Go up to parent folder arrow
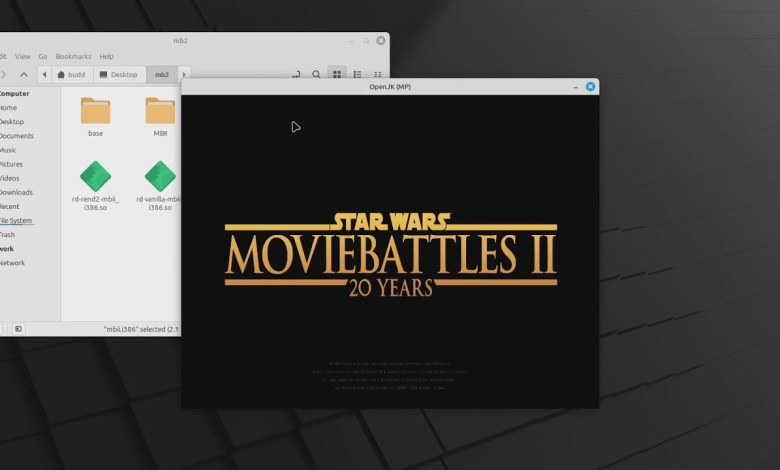The width and height of the screenshot is (780, 470). [x=23, y=75]
